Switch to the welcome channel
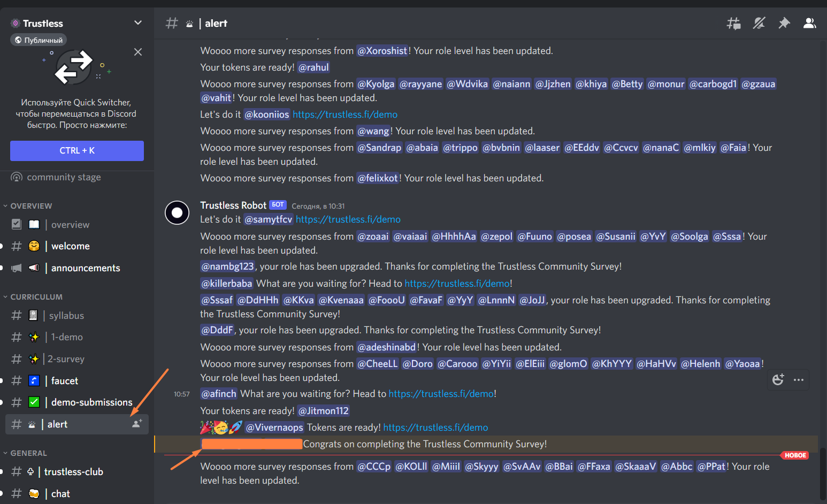The width and height of the screenshot is (827, 504). (x=76, y=246)
